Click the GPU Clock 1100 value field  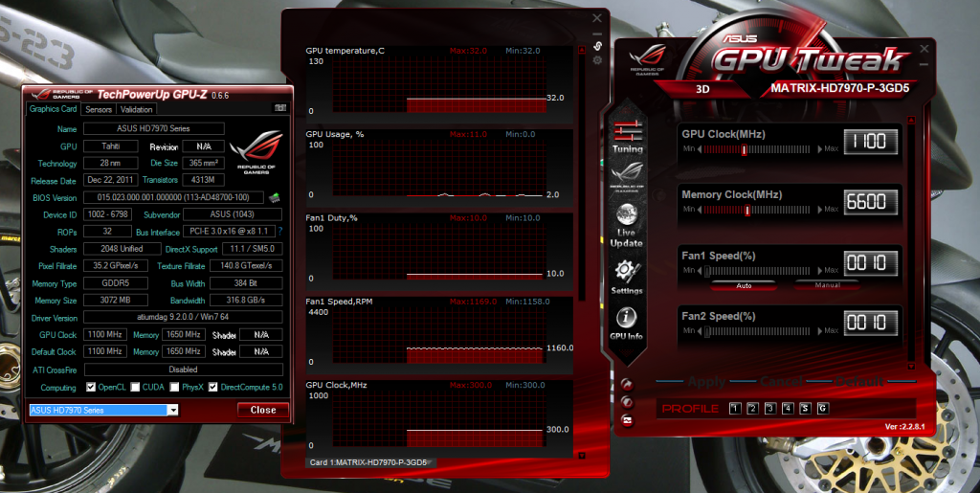pyautogui.click(x=871, y=142)
